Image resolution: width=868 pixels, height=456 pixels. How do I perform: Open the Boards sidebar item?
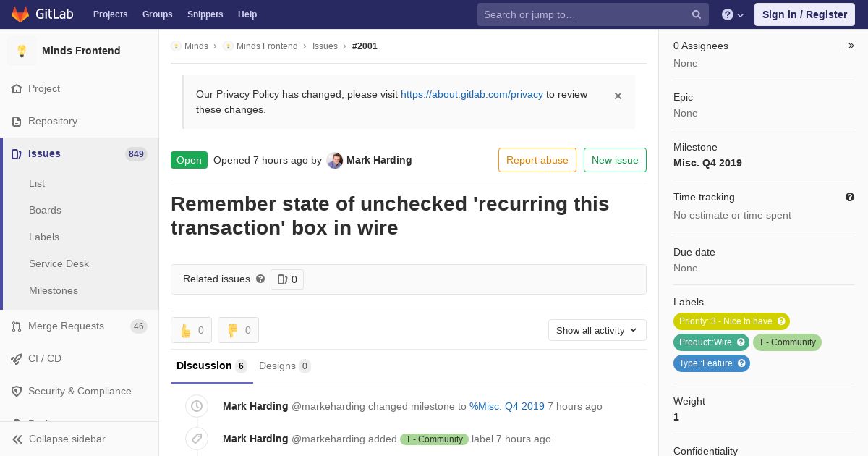(x=45, y=211)
